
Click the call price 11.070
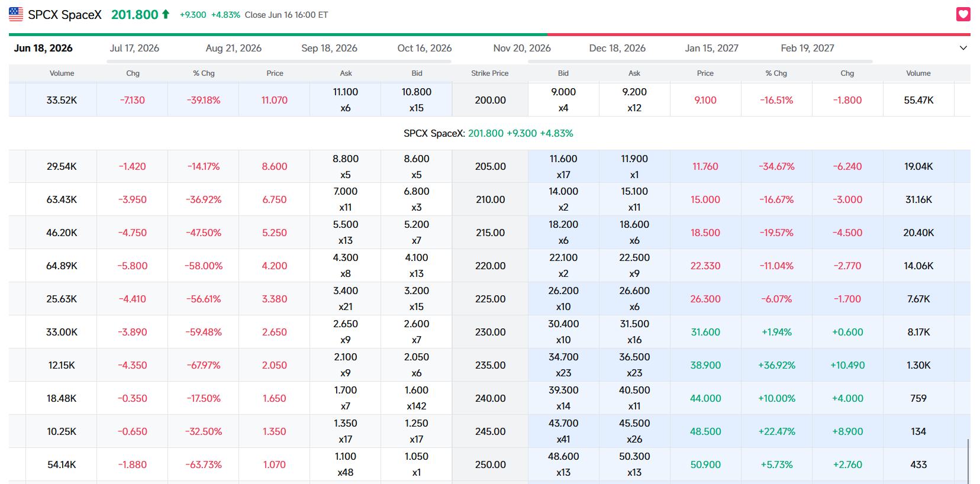275,100
